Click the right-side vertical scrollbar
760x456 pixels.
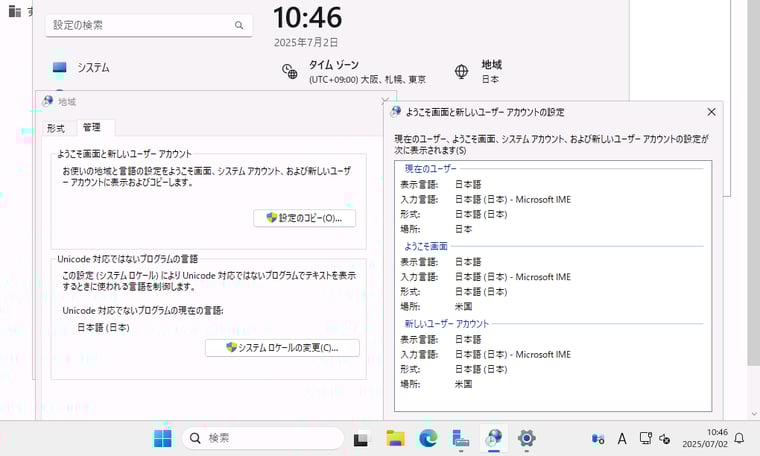click(753, 183)
